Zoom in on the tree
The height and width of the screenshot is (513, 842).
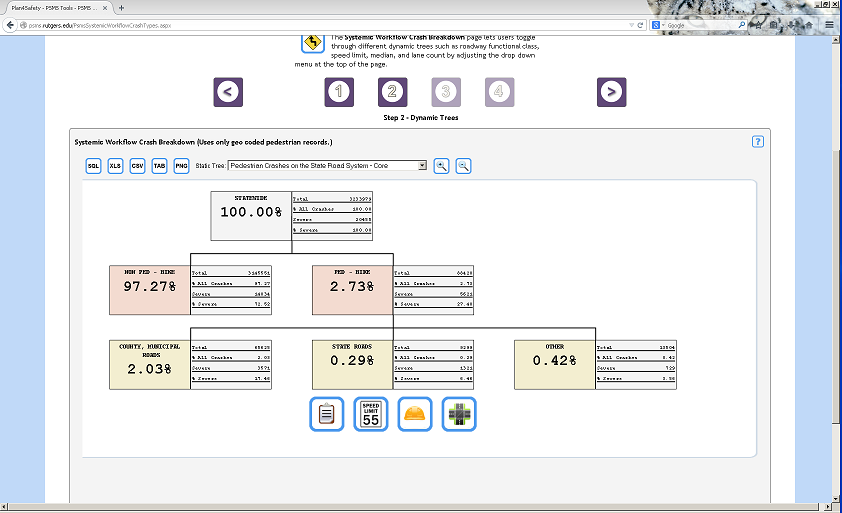point(441,166)
